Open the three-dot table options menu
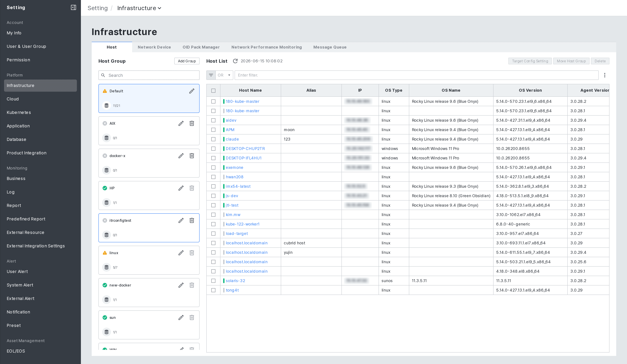Screen dimensions: 627x364 point(605,75)
